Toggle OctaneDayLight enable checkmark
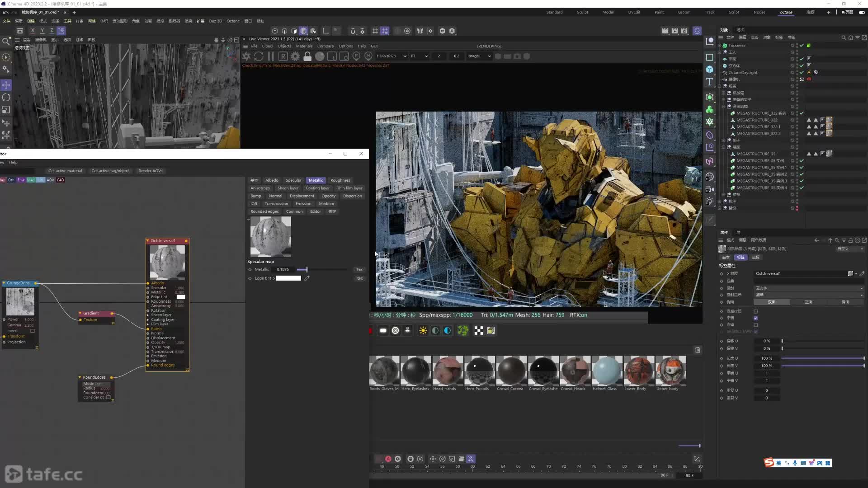Viewport: 868px width, 488px height. (x=802, y=73)
